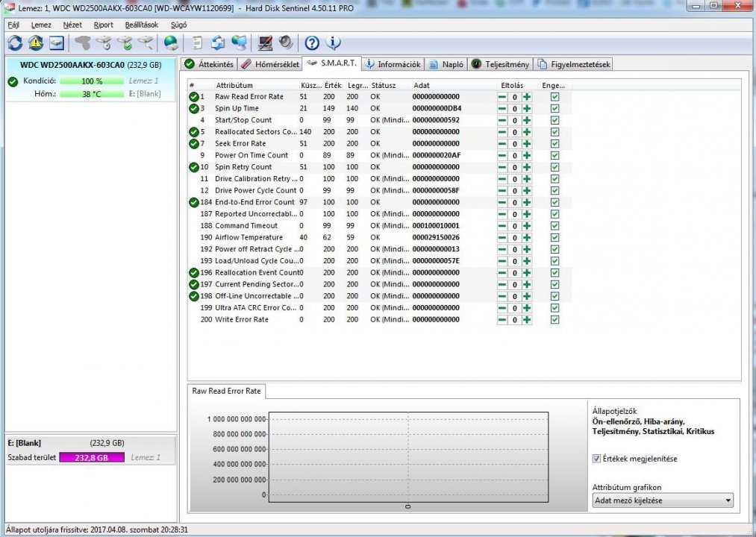Open the Súgó menu
The height and width of the screenshot is (537, 756).
pos(178,25)
